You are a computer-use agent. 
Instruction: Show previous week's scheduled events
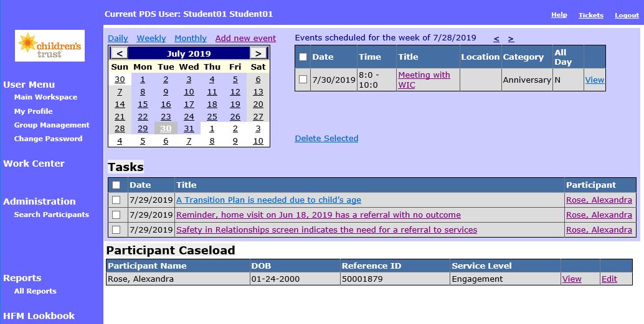click(496, 39)
